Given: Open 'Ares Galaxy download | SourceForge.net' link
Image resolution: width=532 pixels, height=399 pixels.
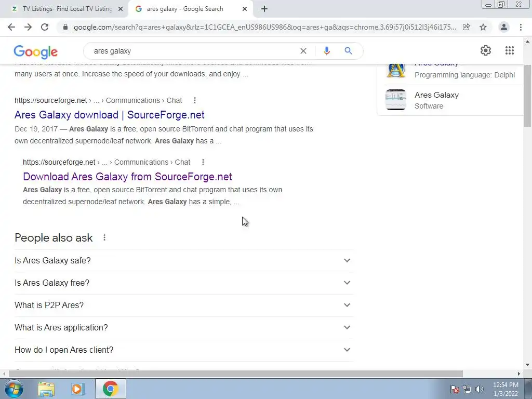Looking at the screenshot, I should click(109, 115).
